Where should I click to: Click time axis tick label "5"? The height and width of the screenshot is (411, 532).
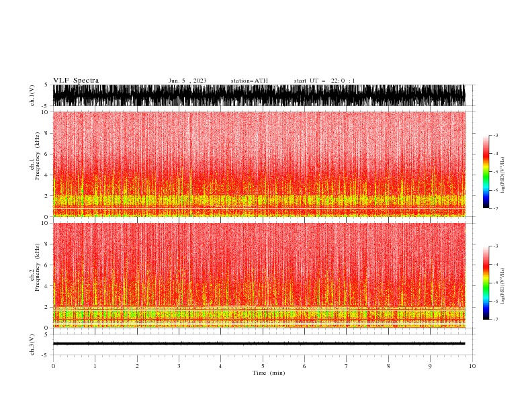point(263,366)
